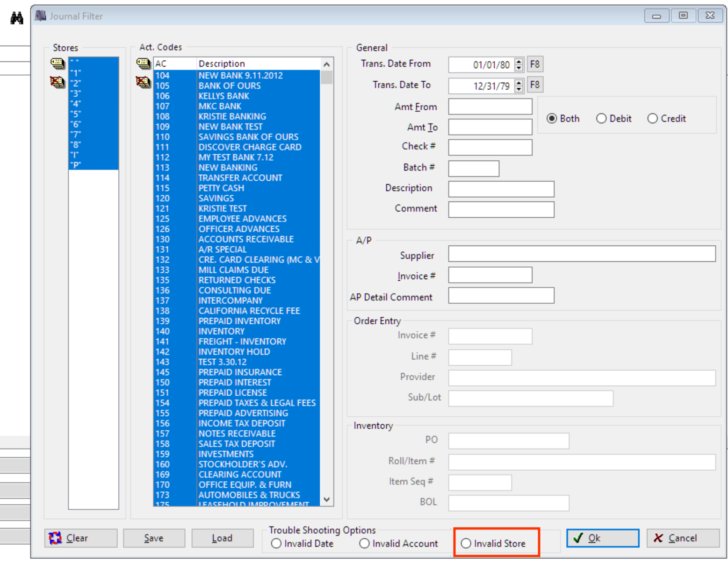Screen dimensions: 728x563
Task: Click the select-all account codes icon
Action: (x=143, y=63)
